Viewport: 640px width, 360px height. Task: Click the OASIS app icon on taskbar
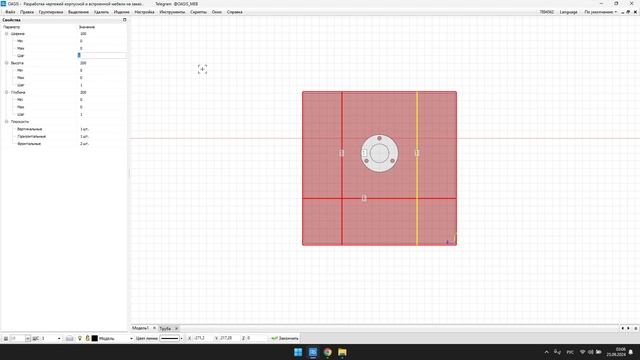tap(313, 352)
